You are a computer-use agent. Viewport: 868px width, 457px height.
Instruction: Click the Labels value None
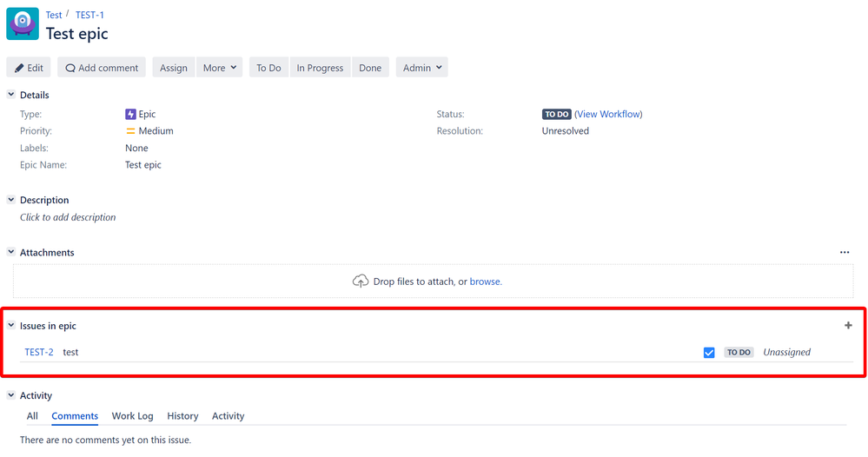(136, 149)
